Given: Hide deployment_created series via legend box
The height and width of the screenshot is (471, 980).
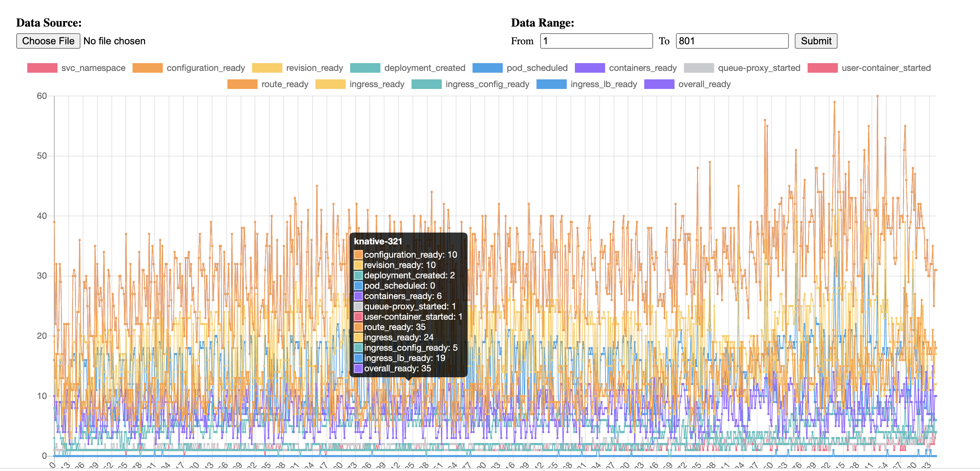Looking at the screenshot, I should coord(365,68).
